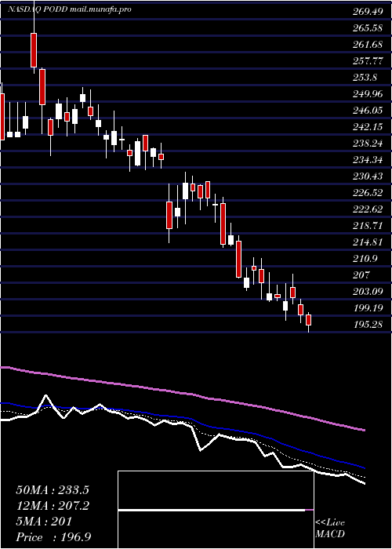Click the 261.68 price axis label
Image resolution: width=392 pixels, height=549 pixels.
coord(368,45)
